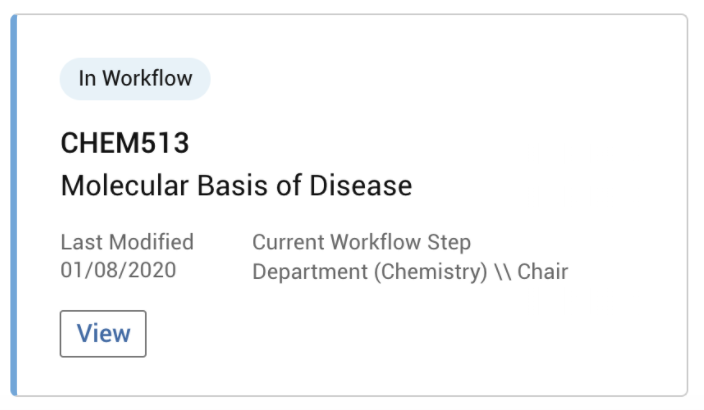
Task: Click the double backslash separator before Chair
Action: (504, 271)
